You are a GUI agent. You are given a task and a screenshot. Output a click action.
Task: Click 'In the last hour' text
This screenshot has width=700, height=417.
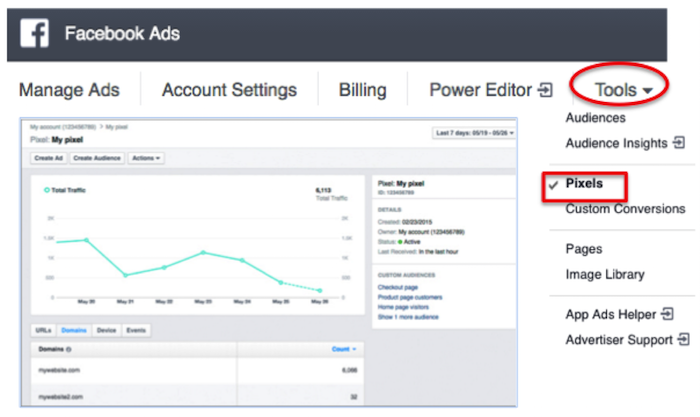pos(438,251)
